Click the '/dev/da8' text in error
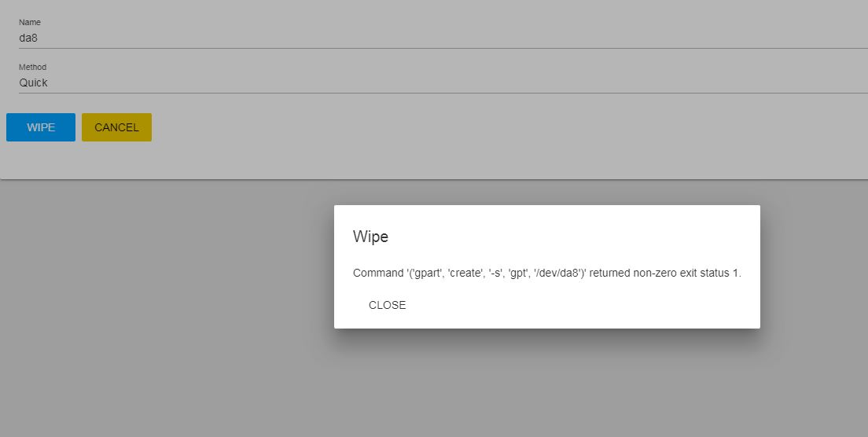The image size is (868, 437). 556,274
